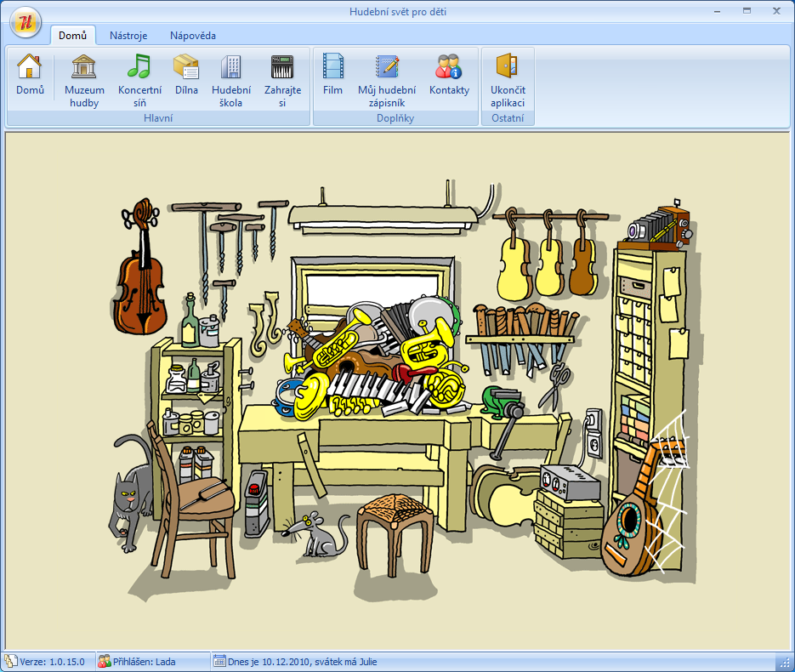Viewport: 795px width, 672px height.
Task: Click the ceiling fluorescent lamp
Action: pos(383,219)
